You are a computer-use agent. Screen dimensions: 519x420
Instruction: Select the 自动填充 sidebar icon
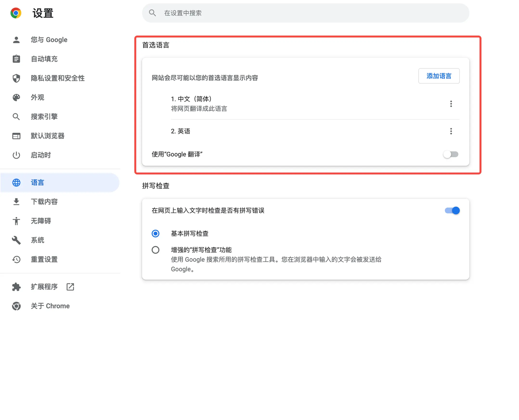(16, 59)
